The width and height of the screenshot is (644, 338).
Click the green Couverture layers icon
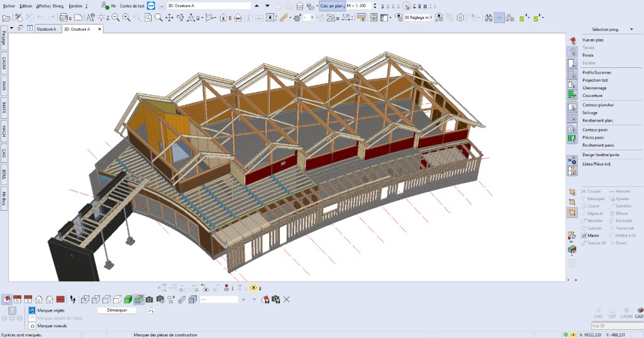(572, 94)
